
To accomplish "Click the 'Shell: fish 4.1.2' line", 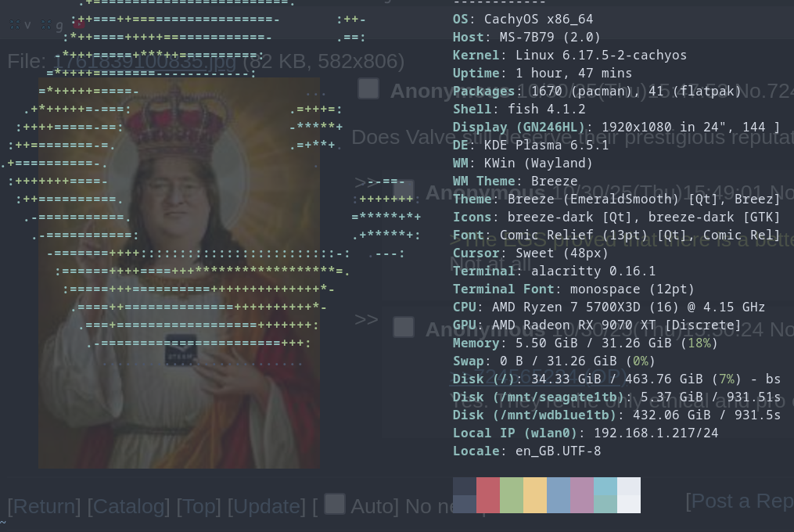I will pyautogui.click(x=519, y=110).
